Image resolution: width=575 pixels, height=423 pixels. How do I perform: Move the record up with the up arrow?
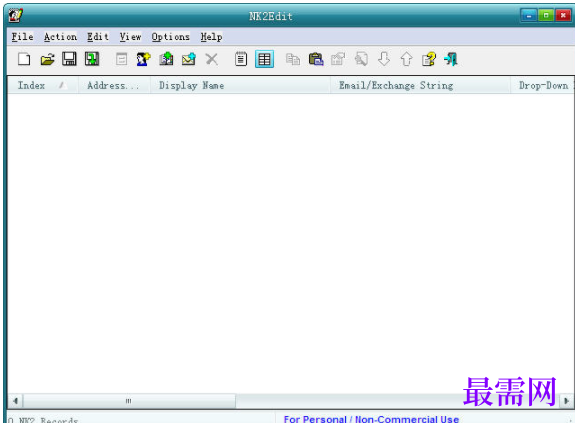click(x=406, y=59)
